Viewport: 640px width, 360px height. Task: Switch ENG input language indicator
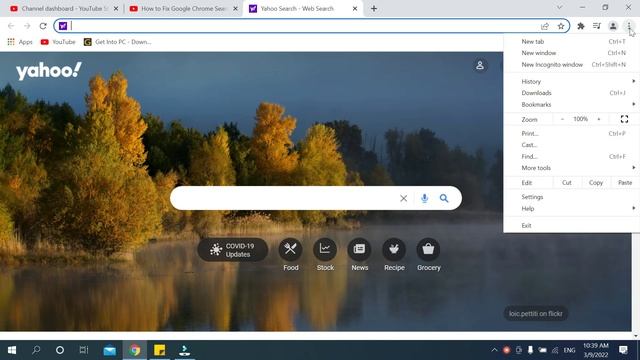(x=569, y=350)
